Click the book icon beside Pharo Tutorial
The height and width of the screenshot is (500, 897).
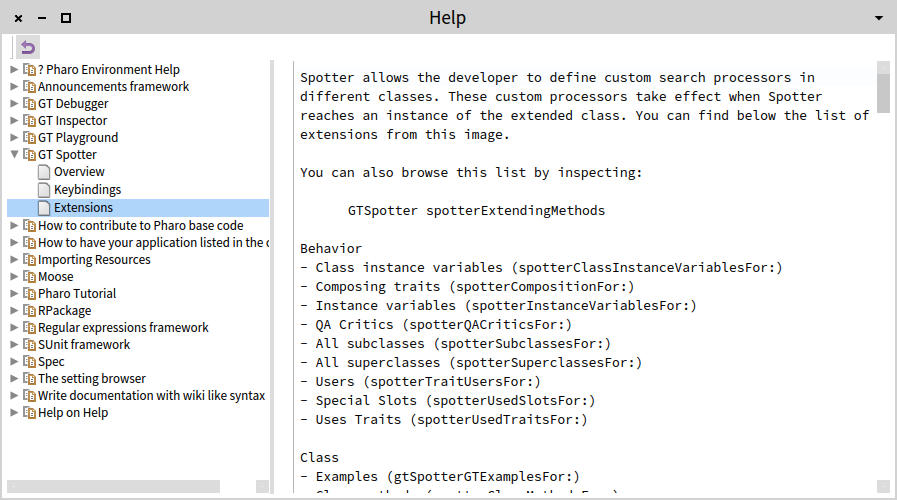(29, 294)
